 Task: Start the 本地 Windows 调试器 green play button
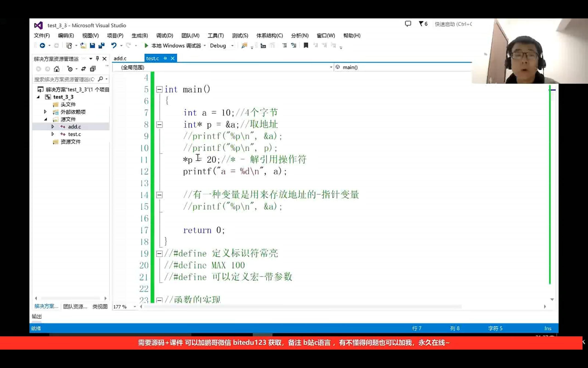coord(146,46)
